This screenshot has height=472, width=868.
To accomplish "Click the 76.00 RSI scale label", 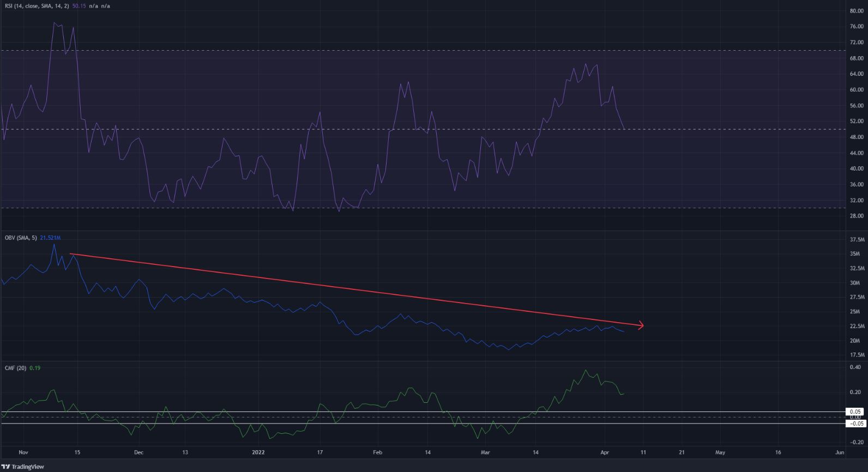I will [x=857, y=27].
